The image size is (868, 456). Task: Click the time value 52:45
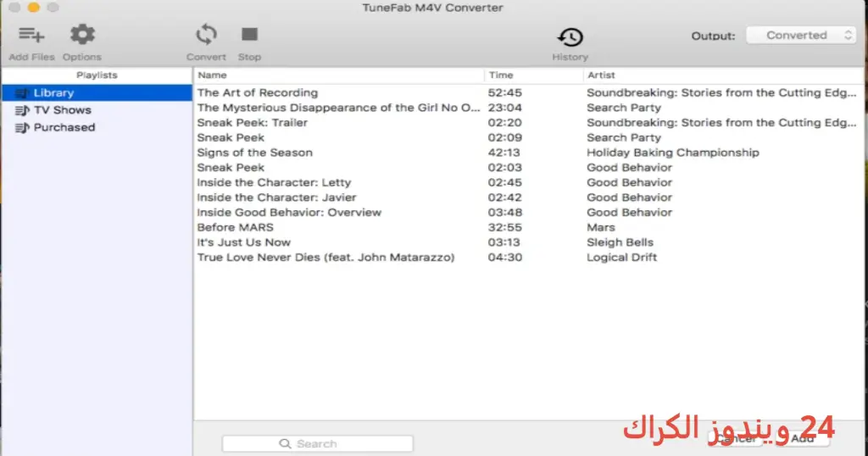pyautogui.click(x=505, y=93)
